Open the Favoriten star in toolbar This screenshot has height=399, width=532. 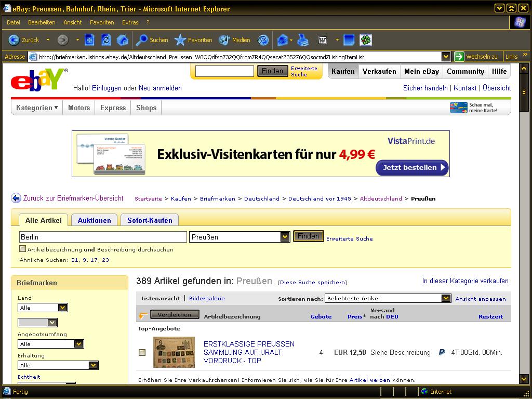[x=180, y=40]
